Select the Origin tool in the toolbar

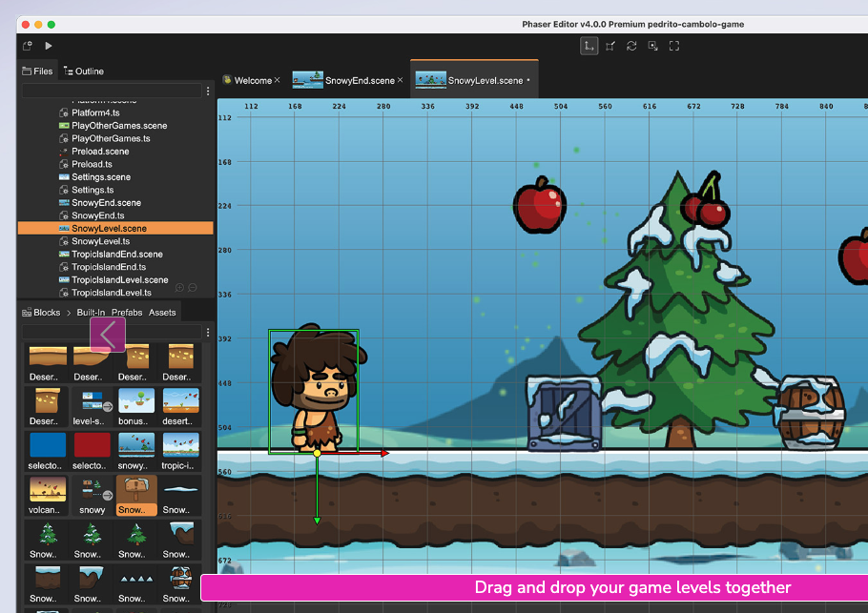tap(652, 46)
